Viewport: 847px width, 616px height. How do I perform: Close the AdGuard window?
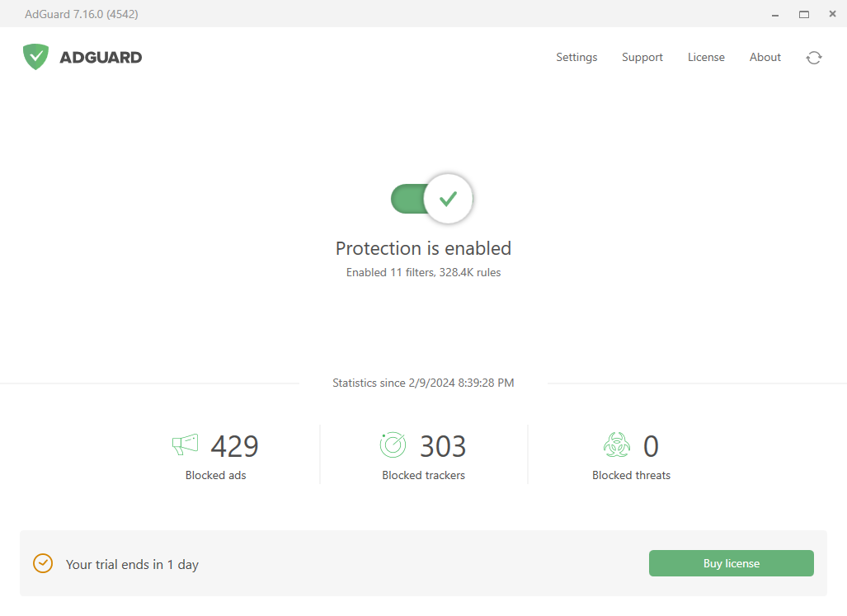point(832,14)
